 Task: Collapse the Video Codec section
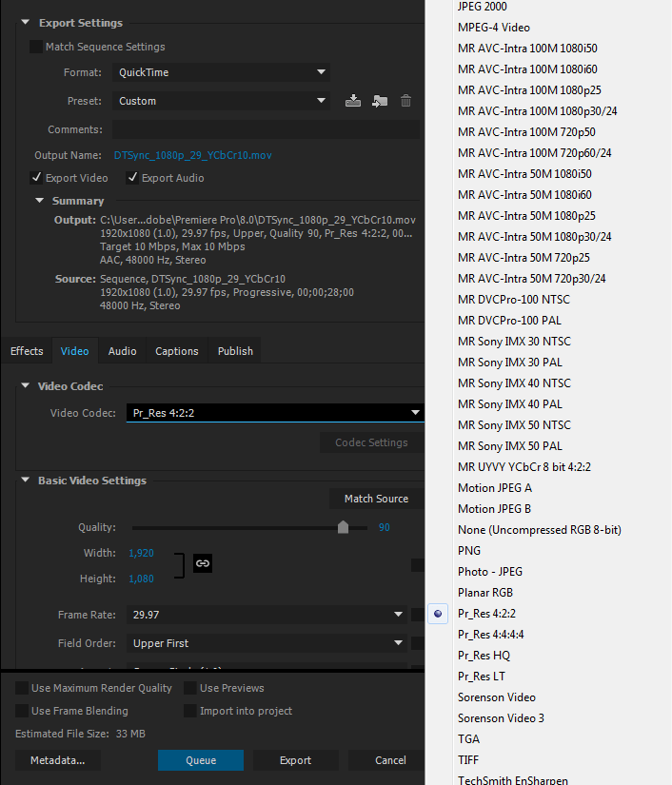[x=25, y=385]
